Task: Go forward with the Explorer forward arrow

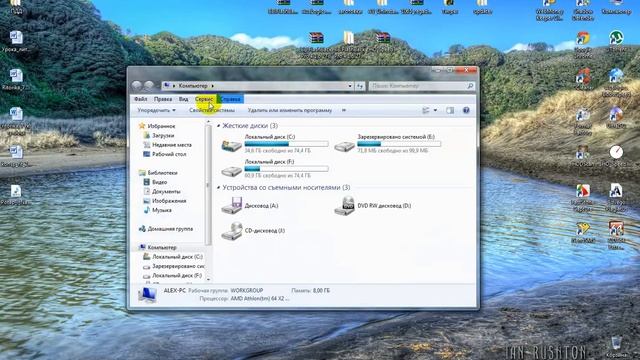Action: coord(149,86)
